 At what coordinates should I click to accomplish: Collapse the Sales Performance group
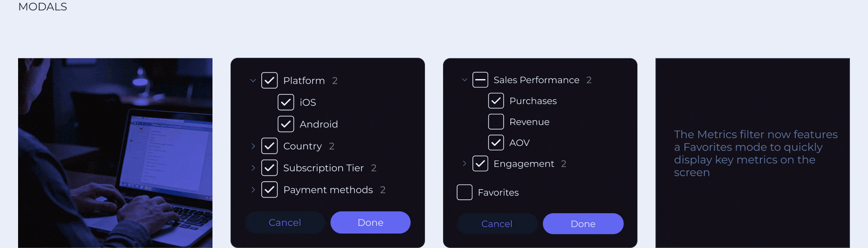point(464,80)
